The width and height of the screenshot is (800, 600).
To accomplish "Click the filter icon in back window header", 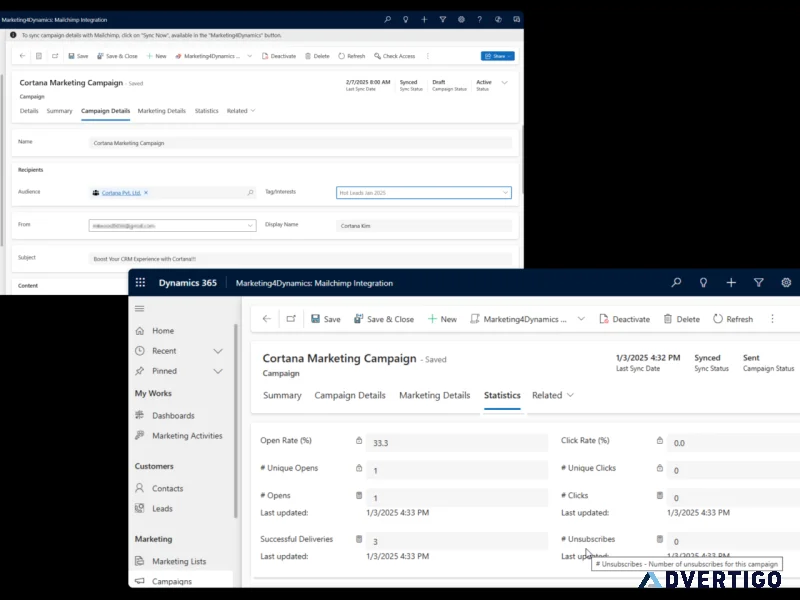I will click(442, 19).
